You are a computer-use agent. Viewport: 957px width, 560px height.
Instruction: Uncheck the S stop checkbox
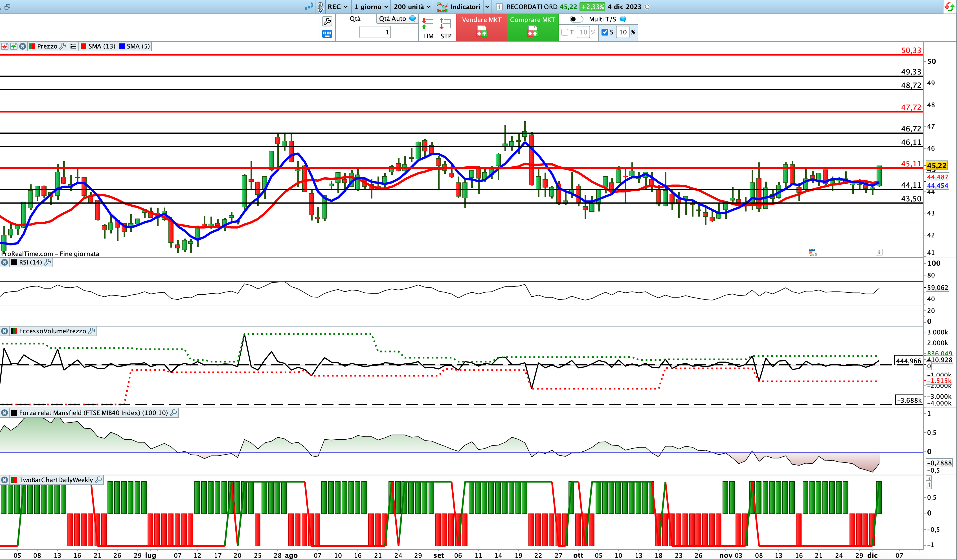(605, 32)
